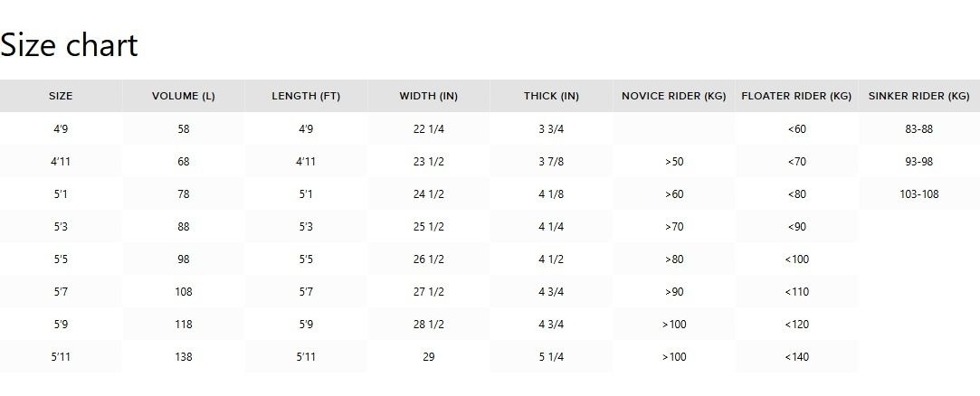This screenshot has width=980, height=396.
Task: Click the SINKER RIDER (KG) header
Action: tap(918, 96)
